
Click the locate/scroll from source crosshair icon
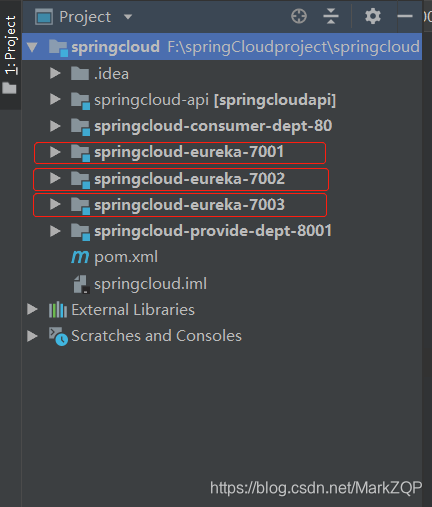(x=299, y=16)
